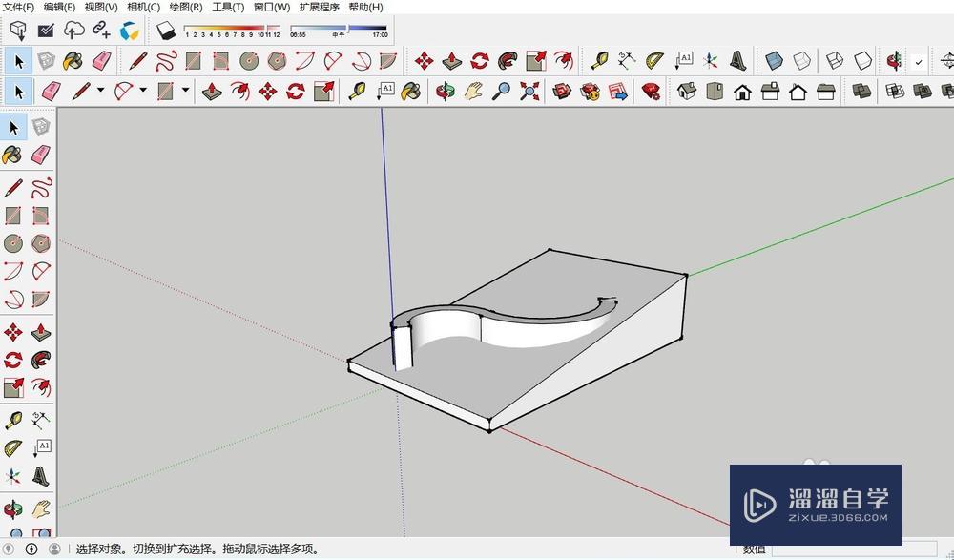Select Axes tool in left sidebar
This screenshot has height=560, width=954.
pos(12,477)
